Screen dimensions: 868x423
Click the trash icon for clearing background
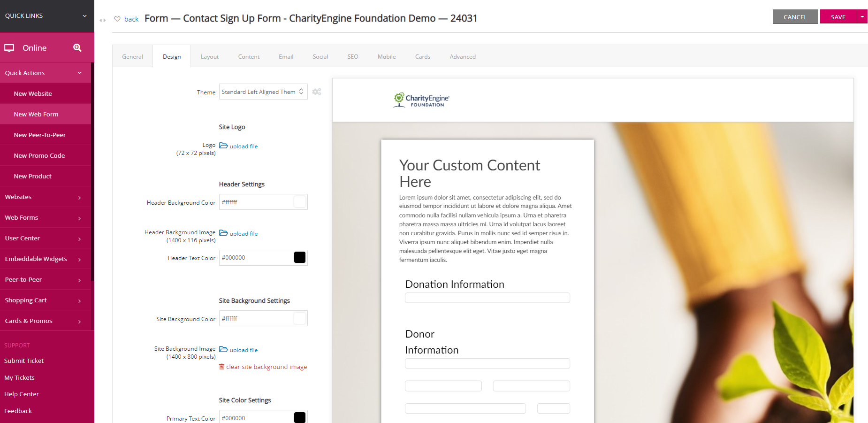[221, 367]
